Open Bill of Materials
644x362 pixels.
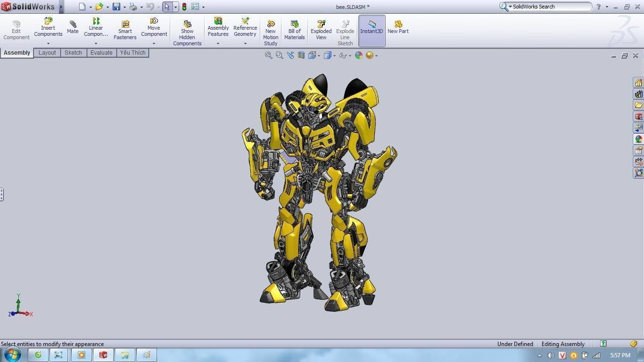point(295,30)
